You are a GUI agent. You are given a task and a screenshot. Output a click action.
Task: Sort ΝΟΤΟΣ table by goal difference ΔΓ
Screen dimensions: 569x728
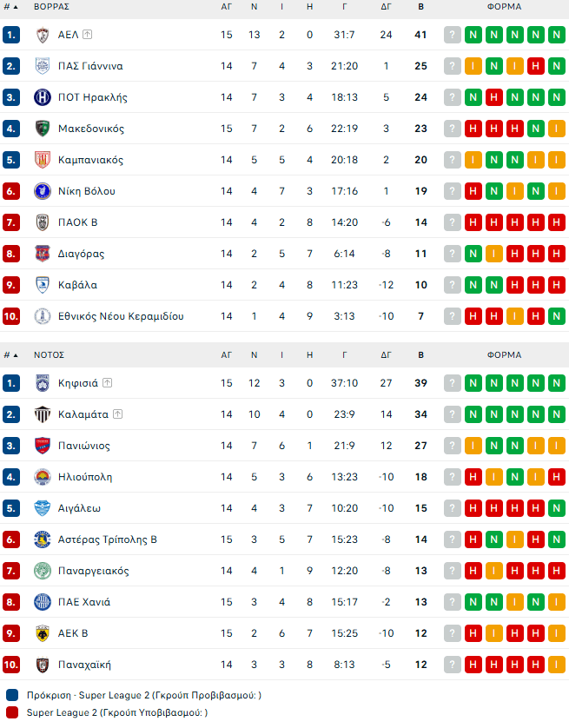point(386,355)
